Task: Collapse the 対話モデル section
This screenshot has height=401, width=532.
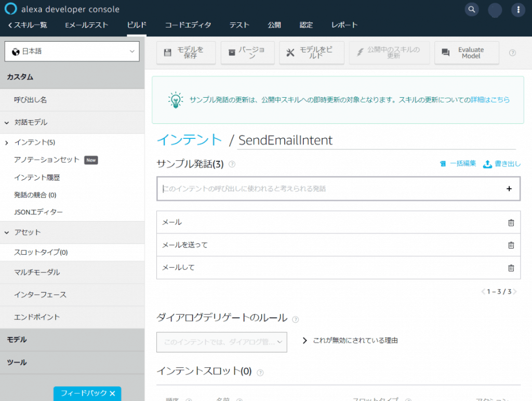Action: click(7, 123)
